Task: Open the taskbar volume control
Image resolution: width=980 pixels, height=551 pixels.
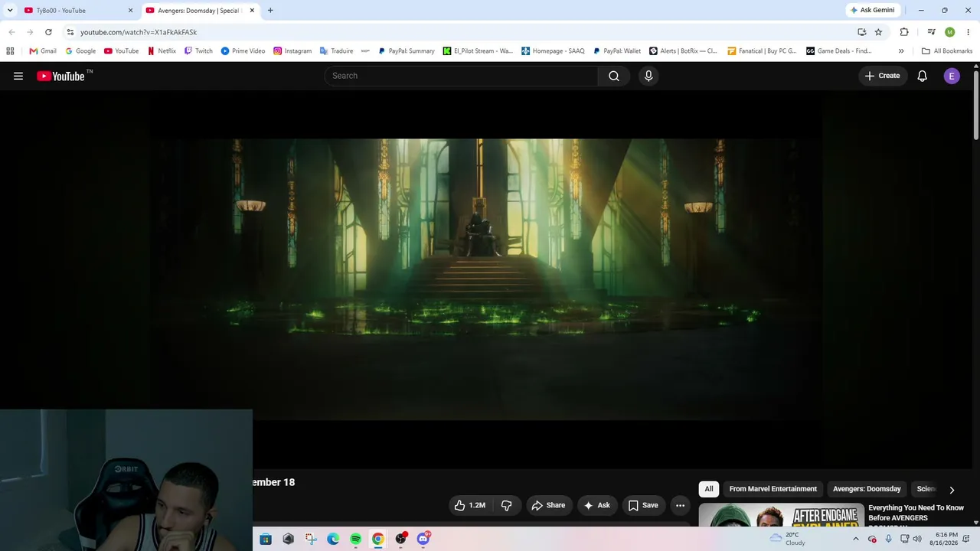Action: pyautogui.click(x=917, y=539)
